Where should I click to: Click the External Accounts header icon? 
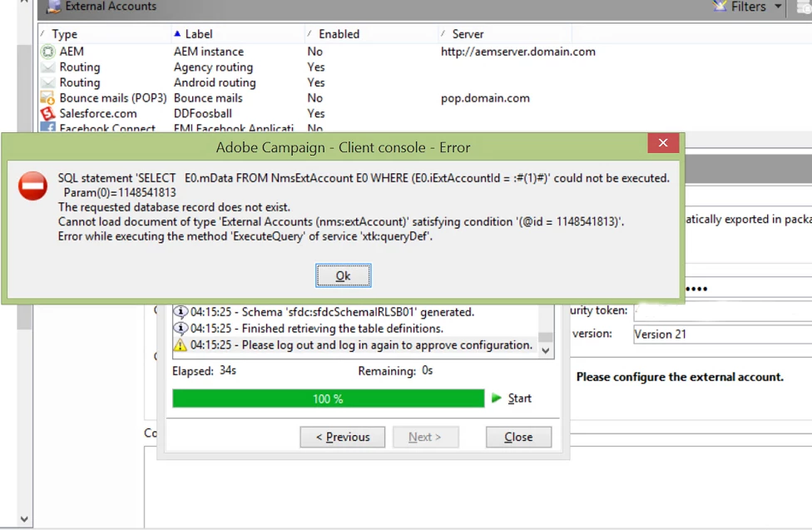tap(53, 6)
